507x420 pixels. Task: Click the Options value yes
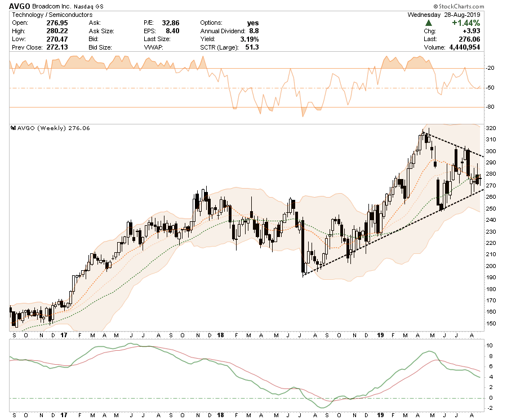pos(252,23)
